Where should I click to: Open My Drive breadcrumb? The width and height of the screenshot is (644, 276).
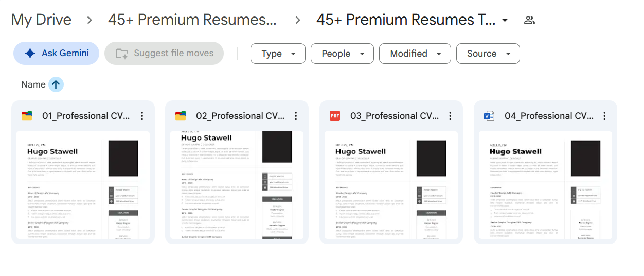click(41, 20)
